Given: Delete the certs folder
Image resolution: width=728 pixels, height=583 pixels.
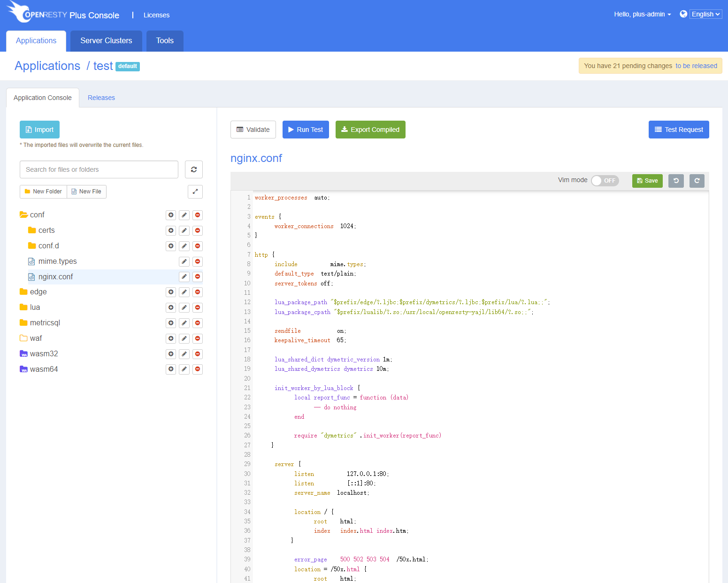Looking at the screenshot, I should coord(198,230).
